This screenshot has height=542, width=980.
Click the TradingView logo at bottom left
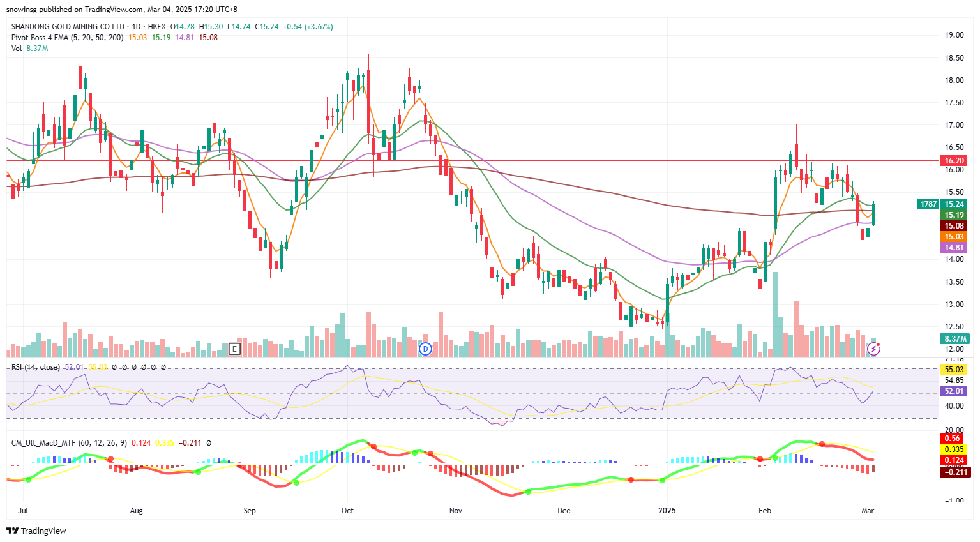click(x=36, y=531)
